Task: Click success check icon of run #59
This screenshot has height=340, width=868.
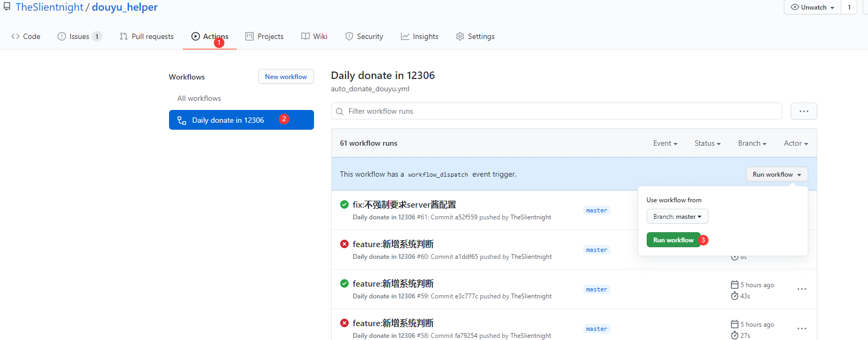Action: 344,283
